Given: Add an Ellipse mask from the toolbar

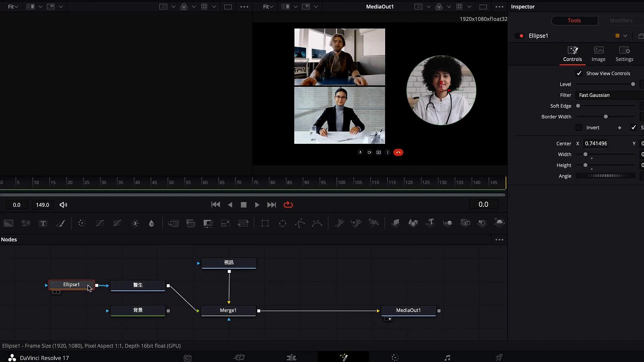Looking at the screenshot, I should coord(282,223).
